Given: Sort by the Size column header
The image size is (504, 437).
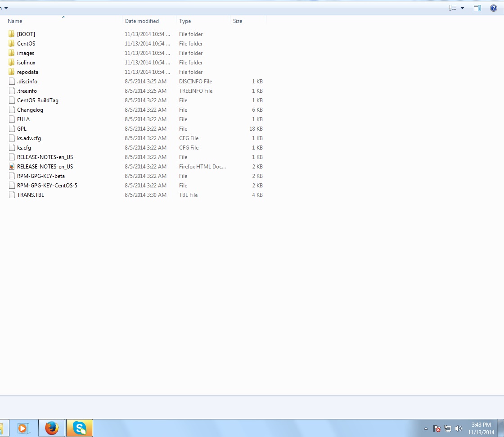Looking at the screenshot, I should (238, 21).
